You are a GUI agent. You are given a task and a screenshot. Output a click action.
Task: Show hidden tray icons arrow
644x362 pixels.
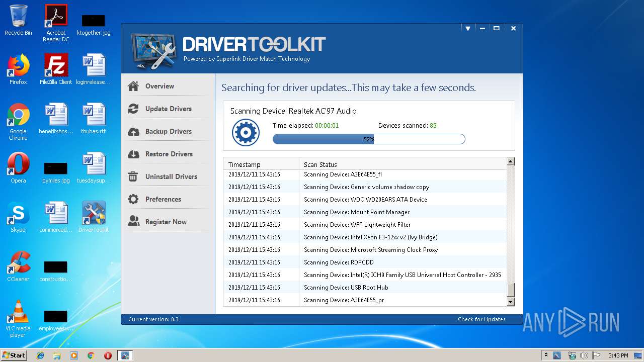click(546, 355)
